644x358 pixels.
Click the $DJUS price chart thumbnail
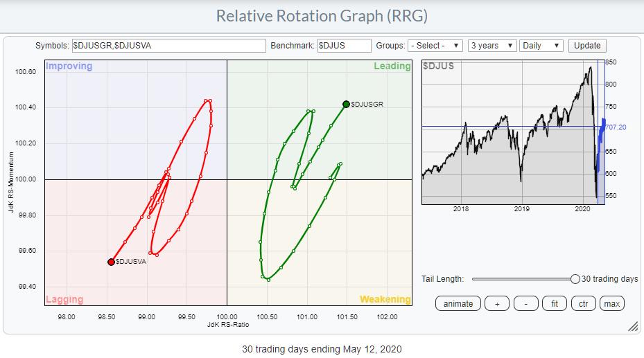coord(506,132)
